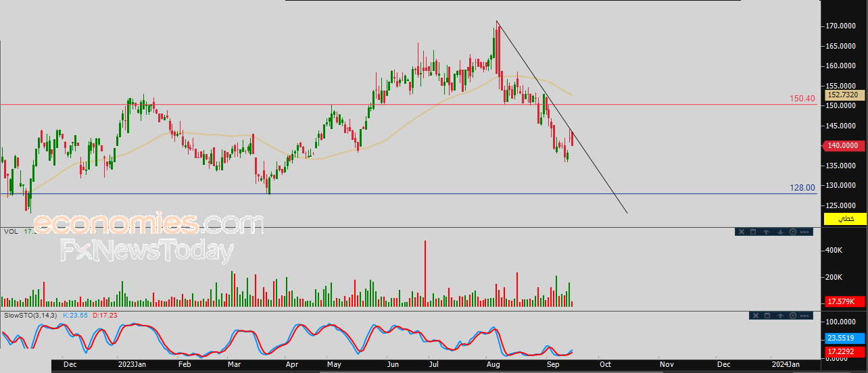
Task: Open more options for the VOL panel
Action: pyautogui.click(x=804, y=232)
